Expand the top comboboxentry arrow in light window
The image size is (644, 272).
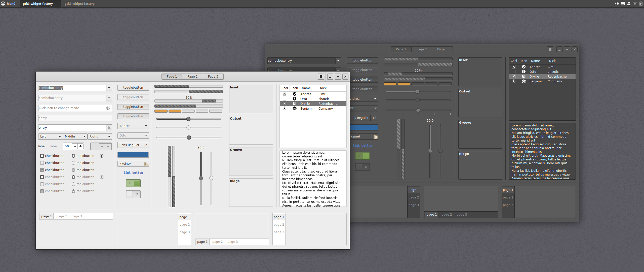click(109, 88)
